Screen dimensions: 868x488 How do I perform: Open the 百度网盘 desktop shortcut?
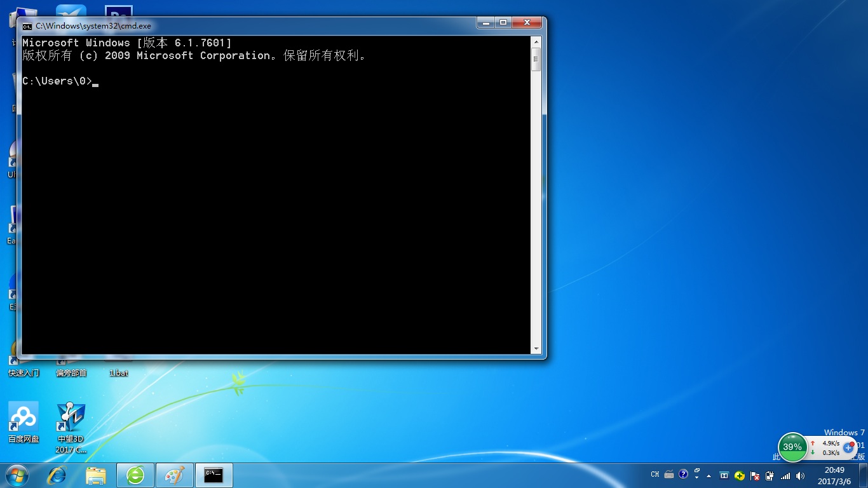pyautogui.click(x=24, y=417)
